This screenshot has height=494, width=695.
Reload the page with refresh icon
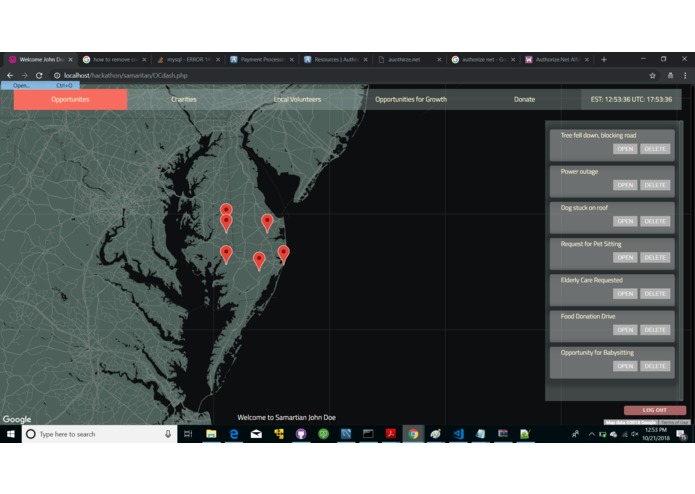(x=39, y=75)
